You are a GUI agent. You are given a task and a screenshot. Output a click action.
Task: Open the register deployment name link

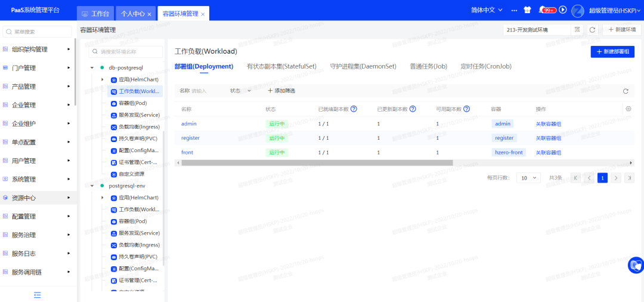pyautogui.click(x=190, y=138)
